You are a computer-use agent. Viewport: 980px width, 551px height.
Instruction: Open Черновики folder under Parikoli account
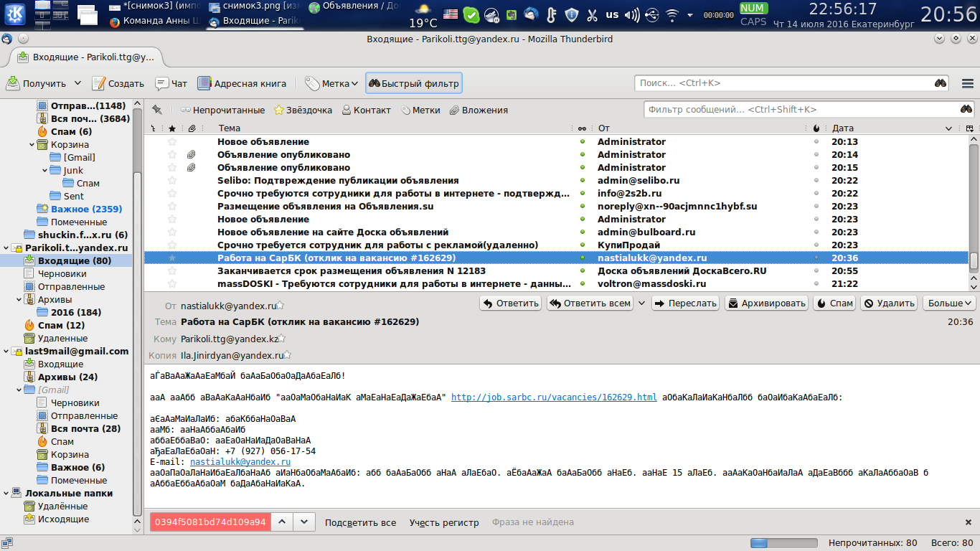(x=62, y=274)
